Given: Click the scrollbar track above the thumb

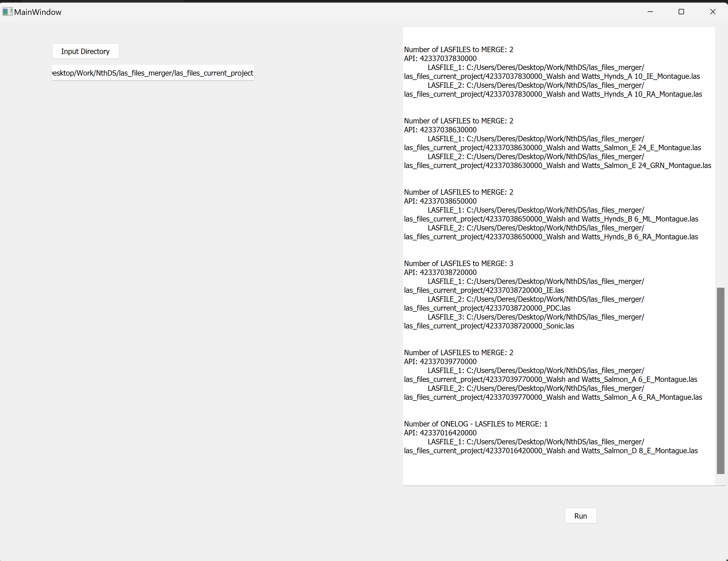Looking at the screenshot, I should pyautogui.click(x=720, y=157).
